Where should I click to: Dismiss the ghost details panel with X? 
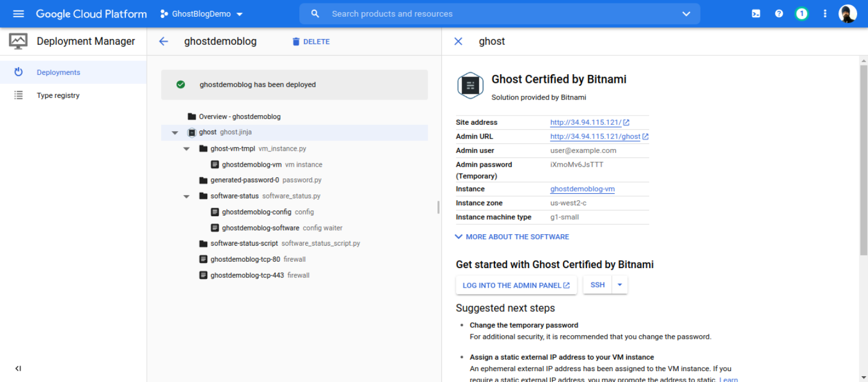coord(458,41)
